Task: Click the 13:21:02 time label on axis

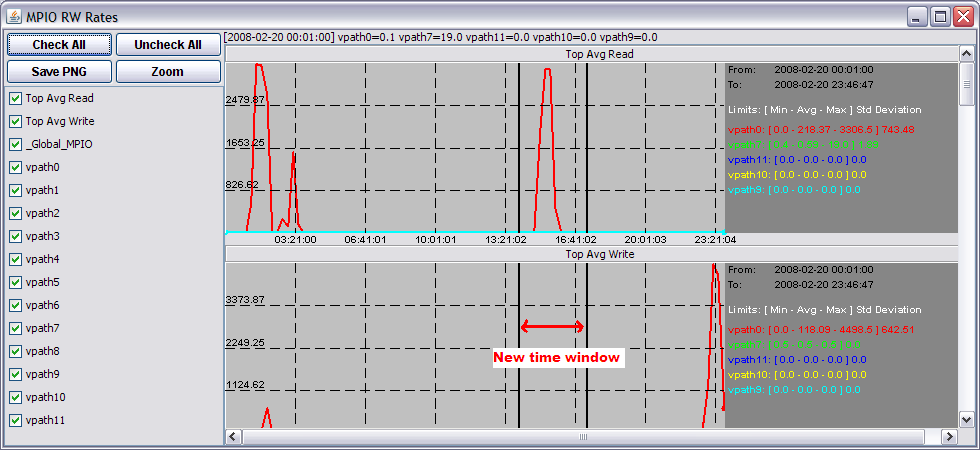Action: click(506, 240)
